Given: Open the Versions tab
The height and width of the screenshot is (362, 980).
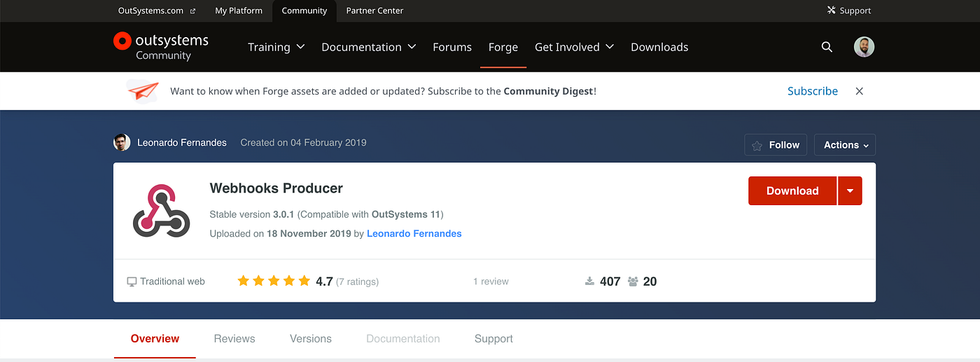Looking at the screenshot, I should point(311,338).
